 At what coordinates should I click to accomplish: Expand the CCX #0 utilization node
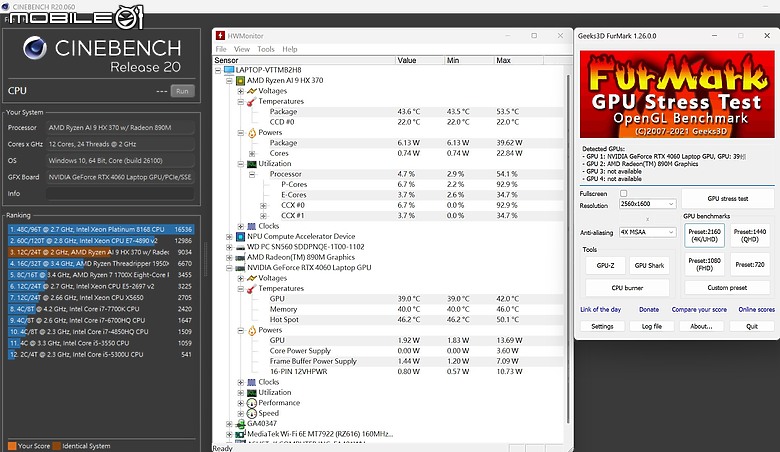pyautogui.click(x=264, y=205)
